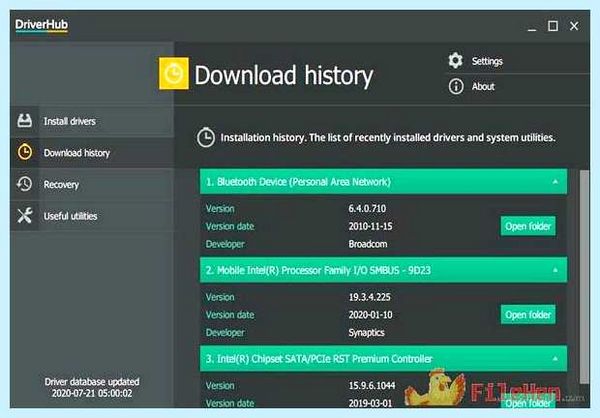Click the DriverHub logo
Viewport: 600px width, 418px height.
pos(41,25)
